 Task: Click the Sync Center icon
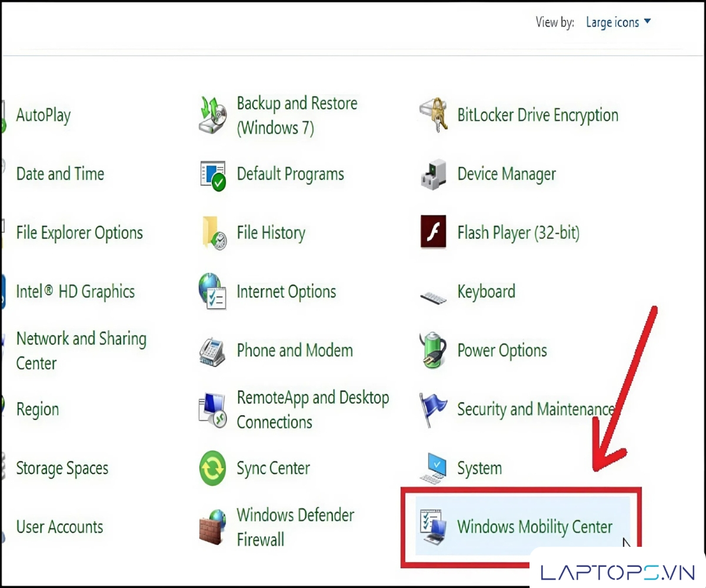coord(212,469)
